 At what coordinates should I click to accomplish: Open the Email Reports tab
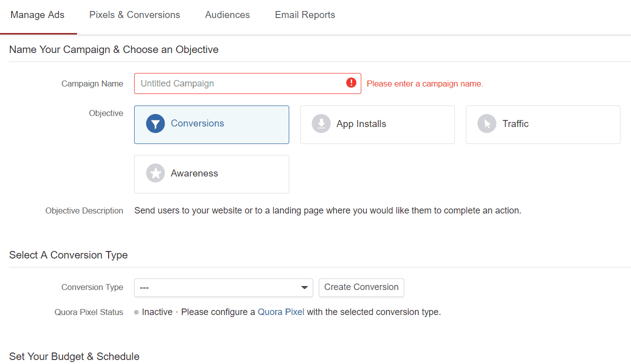coord(305,14)
